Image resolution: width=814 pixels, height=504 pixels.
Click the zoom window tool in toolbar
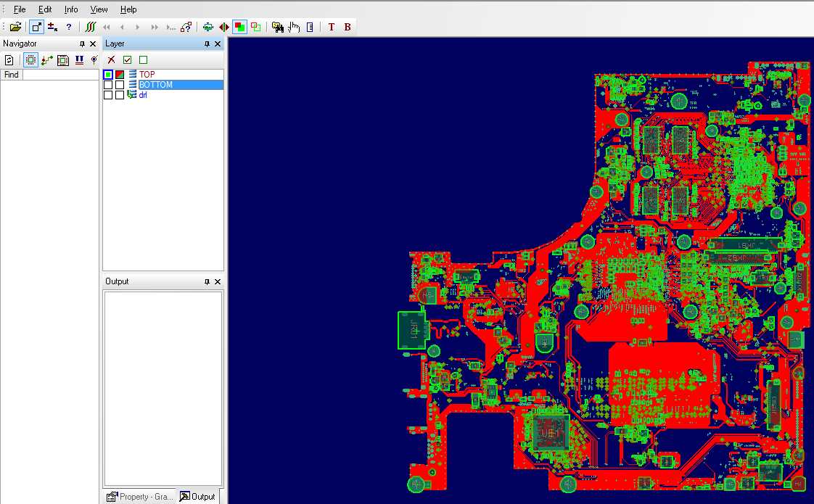(x=36, y=27)
